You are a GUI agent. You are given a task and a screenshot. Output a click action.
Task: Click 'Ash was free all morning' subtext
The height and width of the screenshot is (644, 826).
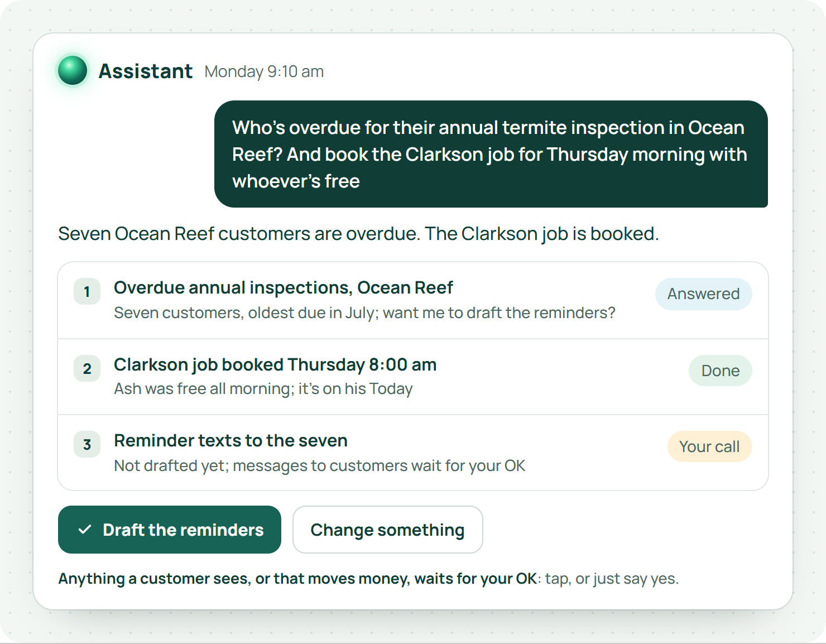203,388
